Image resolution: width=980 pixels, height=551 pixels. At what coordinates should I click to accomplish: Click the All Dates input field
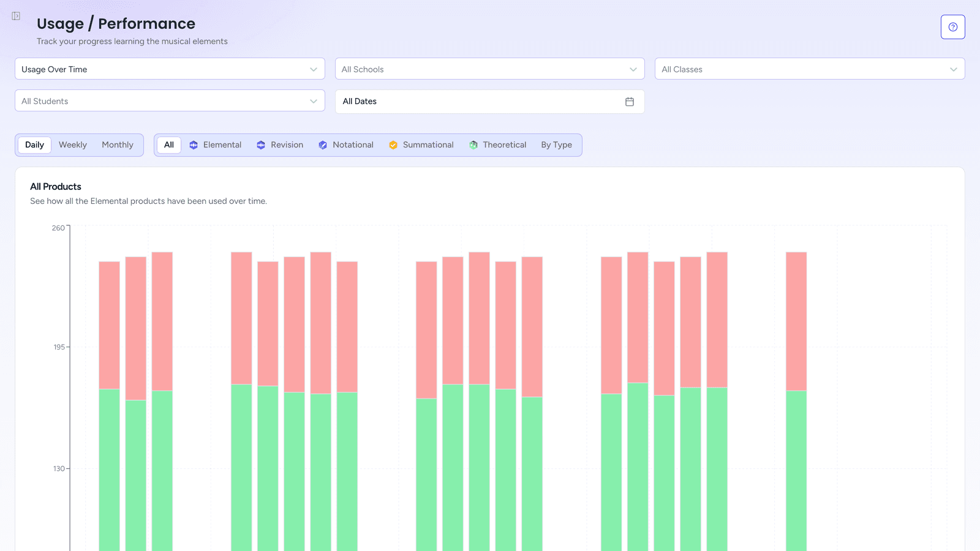click(489, 102)
